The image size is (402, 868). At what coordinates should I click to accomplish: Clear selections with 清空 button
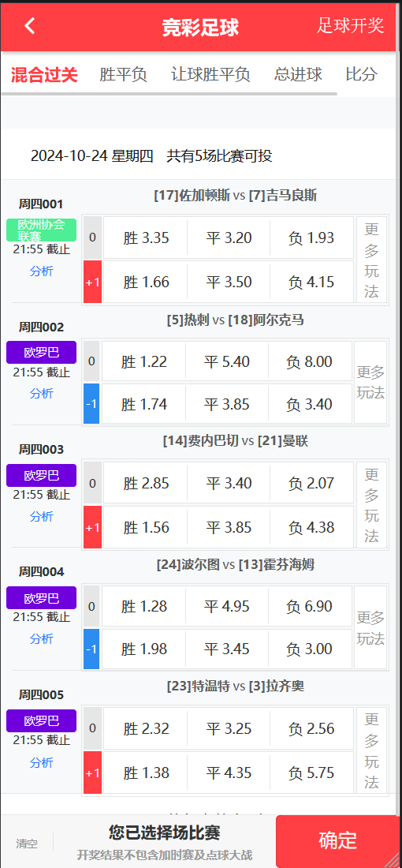click(x=27, y=844)
